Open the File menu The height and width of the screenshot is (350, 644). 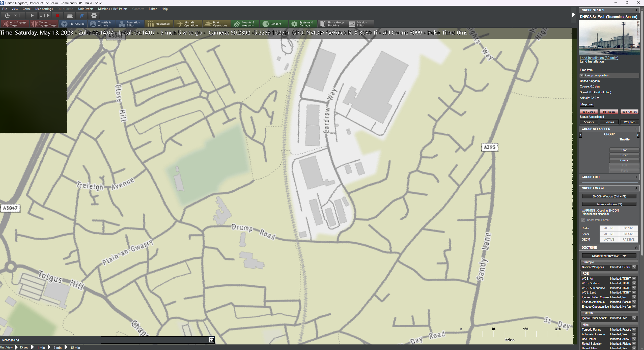coord(5,9)
